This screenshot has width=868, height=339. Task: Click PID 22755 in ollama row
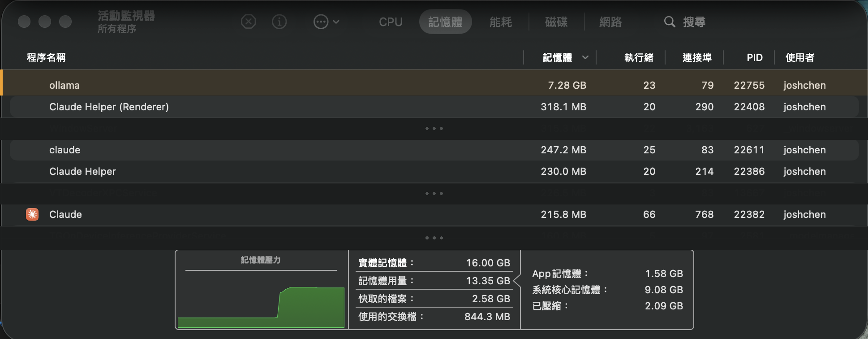point(749,85)
